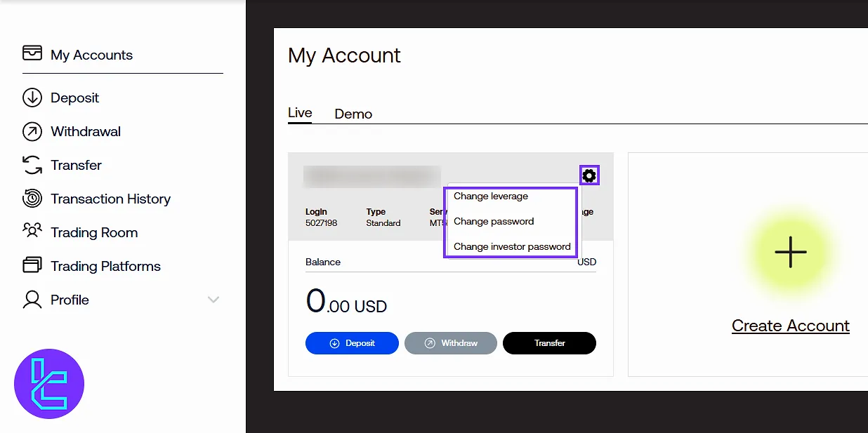The width and height of the screenshot is (868, 433).
Task: Switch to the Live tab
Action: tap(300, 112)
